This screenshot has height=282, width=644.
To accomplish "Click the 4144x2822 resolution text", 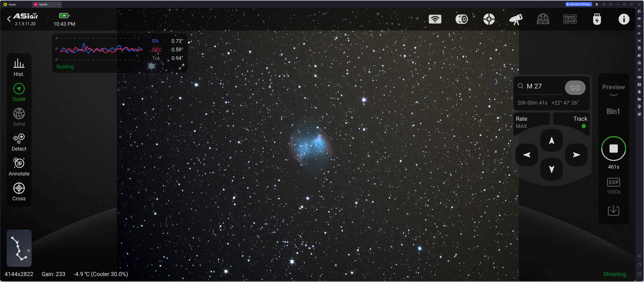I will [x=19, y=274].
